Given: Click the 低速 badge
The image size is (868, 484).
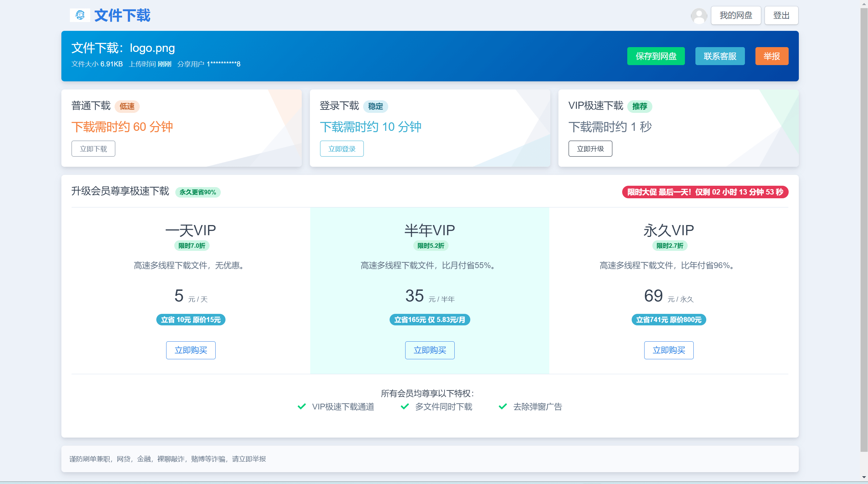Looking at the screenshot, I should pyautogui.click(x=127, y=106).
